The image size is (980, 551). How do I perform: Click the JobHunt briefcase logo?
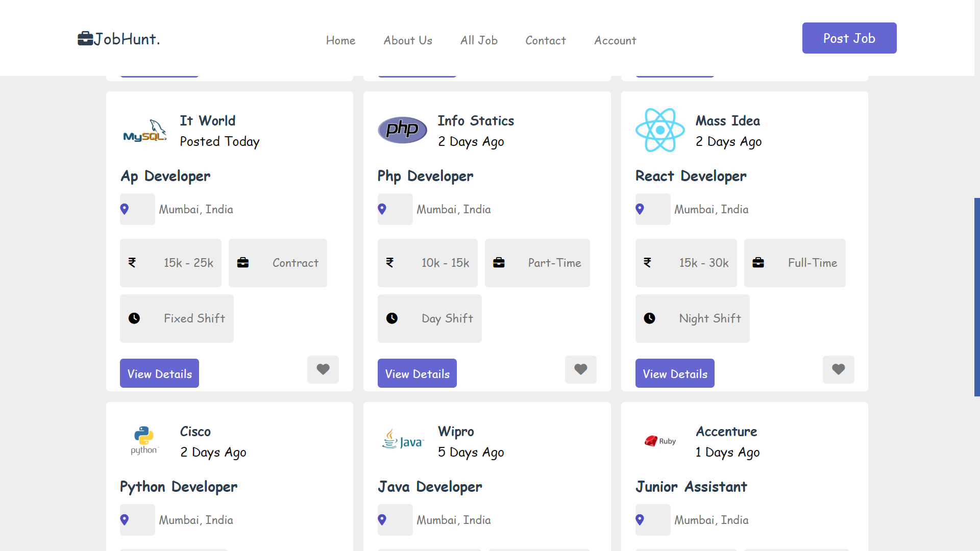click(85, 39)
